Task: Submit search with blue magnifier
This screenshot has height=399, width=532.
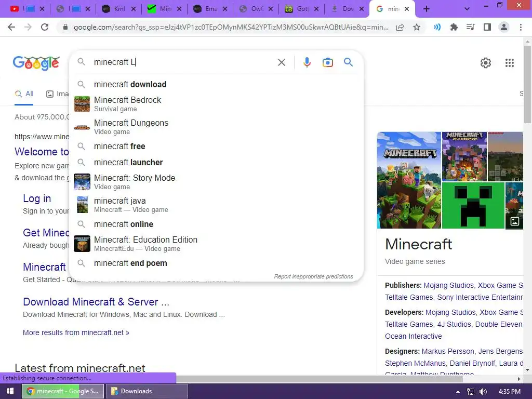Action: (349, 62)
